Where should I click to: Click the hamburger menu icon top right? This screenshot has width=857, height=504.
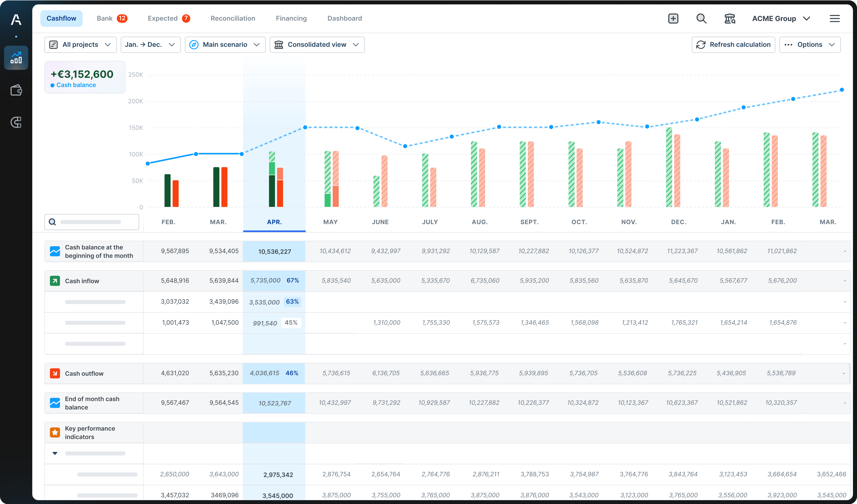[x=835, y=18]
